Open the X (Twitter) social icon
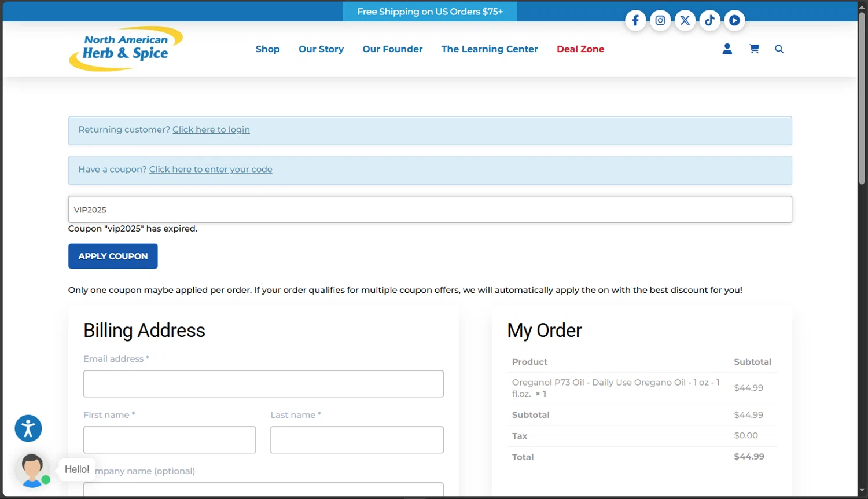 click(x=685, y=21)
